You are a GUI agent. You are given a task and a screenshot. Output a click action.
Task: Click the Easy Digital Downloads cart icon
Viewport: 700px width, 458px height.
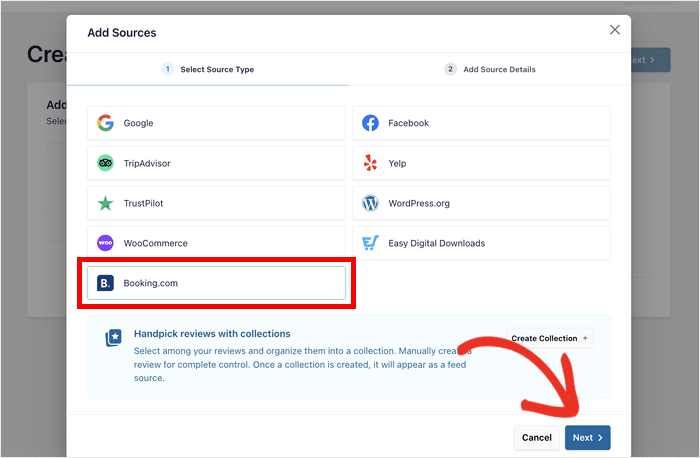[x=370, y=243]
